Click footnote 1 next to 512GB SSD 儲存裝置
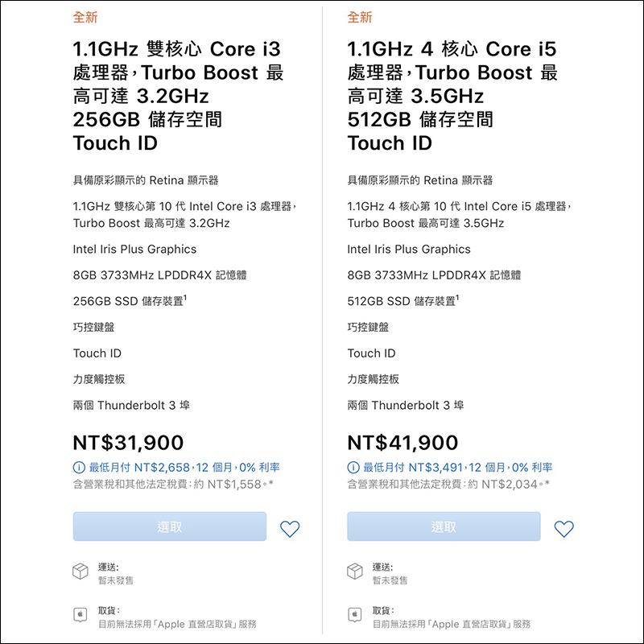 point(459,298)
